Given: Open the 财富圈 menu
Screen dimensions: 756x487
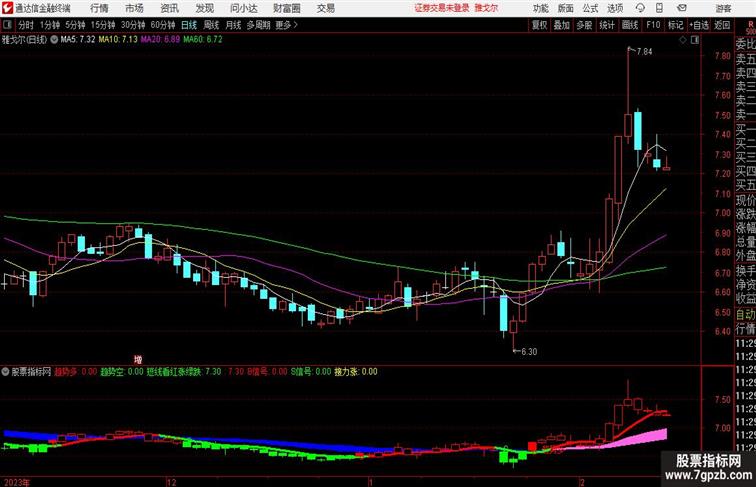Looking at the screenshot, I should coord(287,8).
